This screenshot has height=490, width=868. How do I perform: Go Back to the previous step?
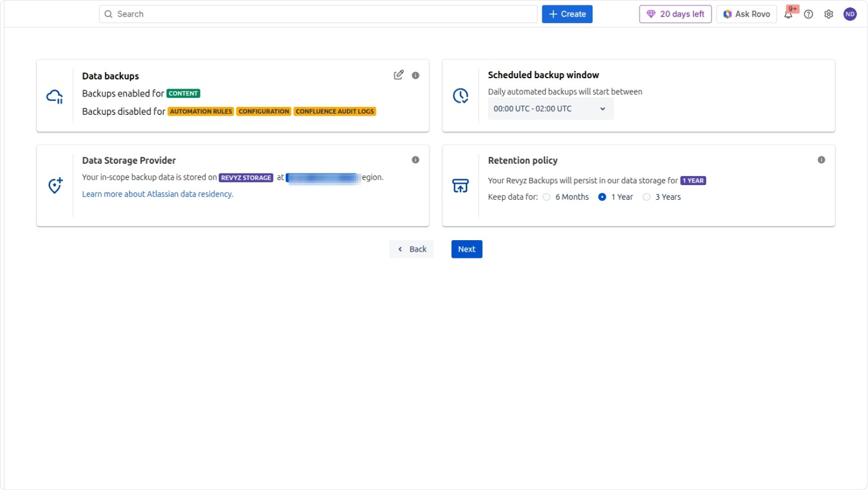[411, 249]
